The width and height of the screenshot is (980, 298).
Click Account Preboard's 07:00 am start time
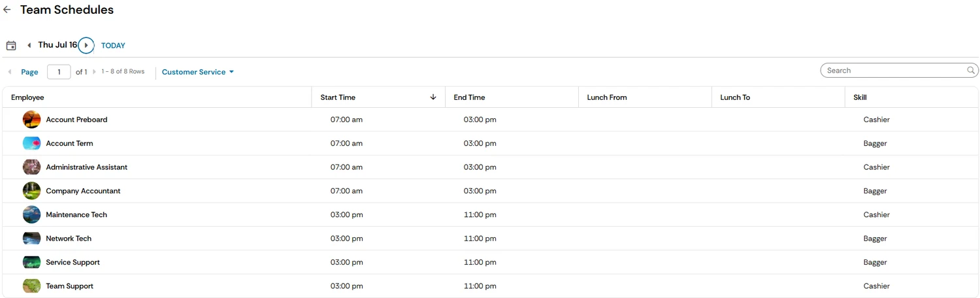[x=346, y=120]
